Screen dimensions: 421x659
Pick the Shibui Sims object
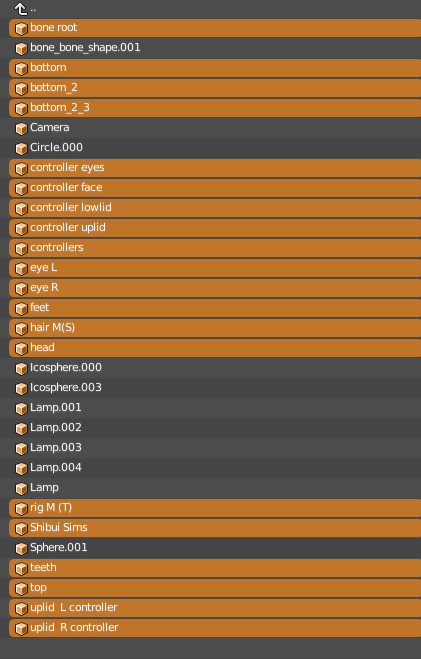215,527
